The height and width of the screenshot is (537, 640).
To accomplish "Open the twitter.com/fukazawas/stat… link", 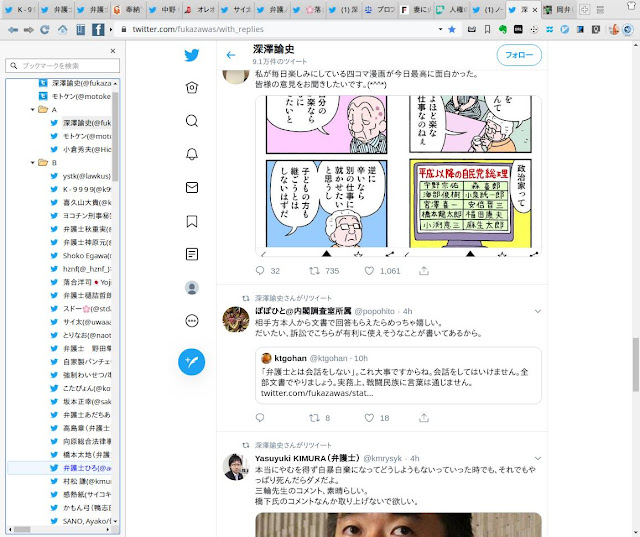I will 317,393.
